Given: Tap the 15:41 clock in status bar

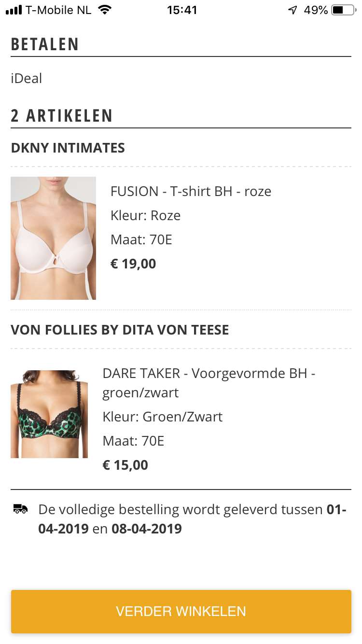Looking at the screenshot, I should 182,10.
